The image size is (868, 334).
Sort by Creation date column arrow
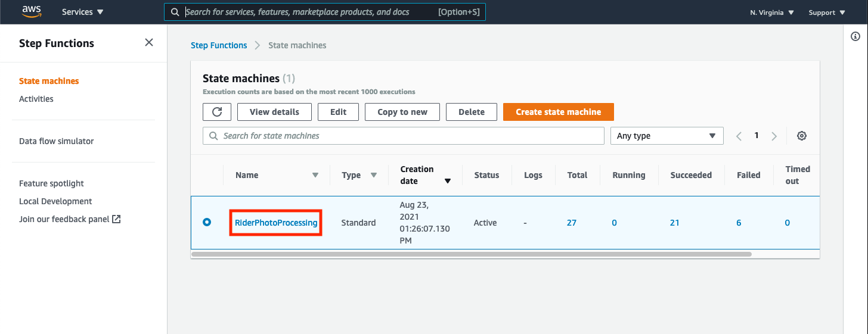pos(448,181)
